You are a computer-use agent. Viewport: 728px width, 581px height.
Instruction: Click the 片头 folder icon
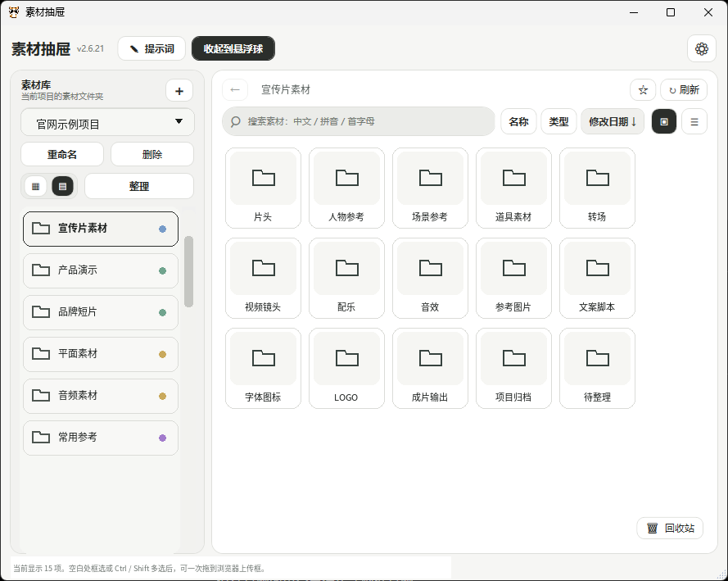click(263, 178)
